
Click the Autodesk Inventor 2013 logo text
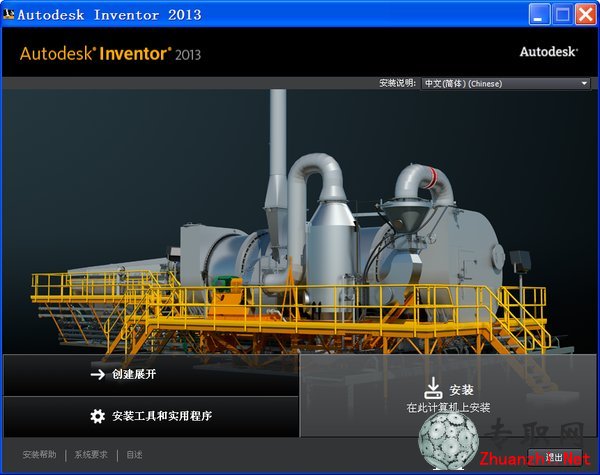pyautogui.click(x=110, y=54)
